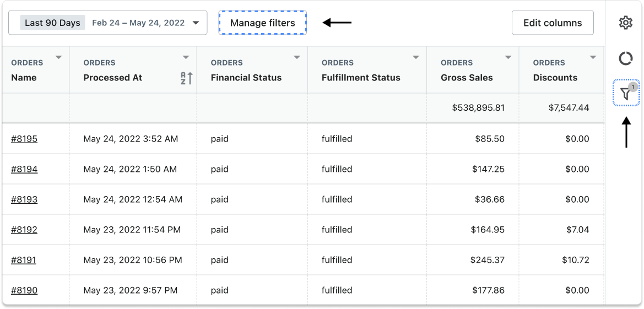Click the Edit columns button
Viewport: 644px width, 309px height.
(x=552, y=23)
